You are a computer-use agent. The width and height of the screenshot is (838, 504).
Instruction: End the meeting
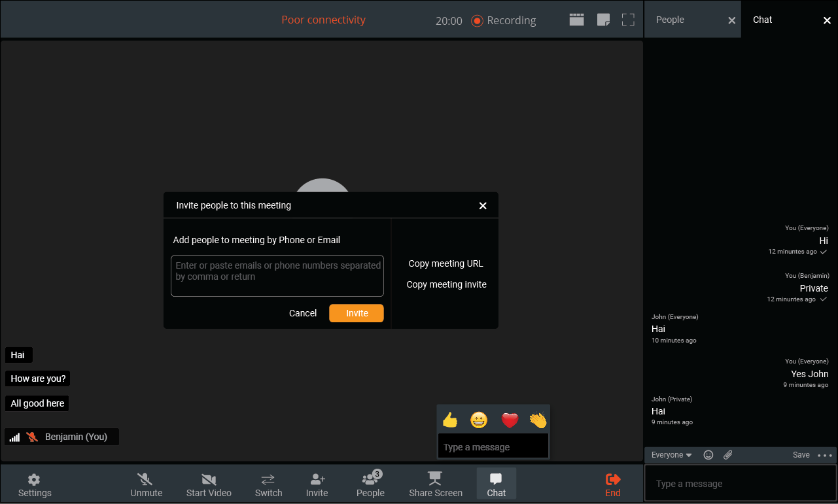(x=612, y=485)
